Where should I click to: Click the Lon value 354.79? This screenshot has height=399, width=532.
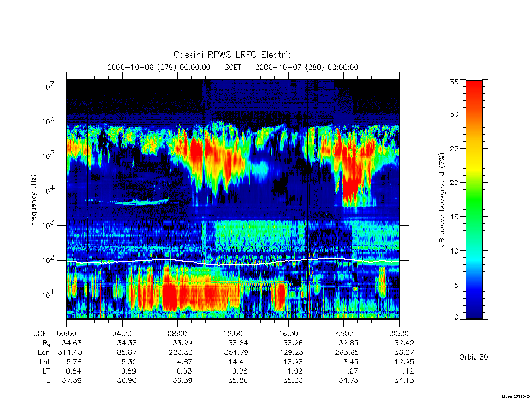pyautogui.click(x=236, y=353)
